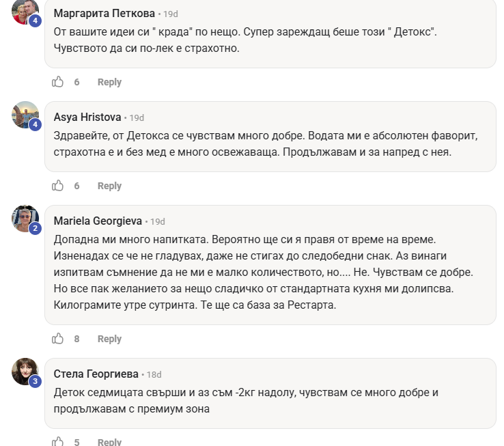Open Asya Hristova's name link
This screenshot has height=446, width=504.
point(87,117)
